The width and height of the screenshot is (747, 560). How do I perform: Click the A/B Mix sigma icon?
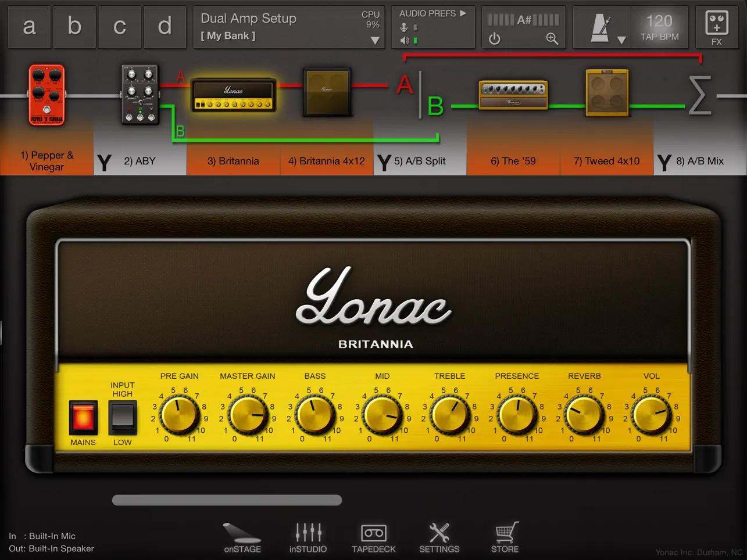[699, 95]
